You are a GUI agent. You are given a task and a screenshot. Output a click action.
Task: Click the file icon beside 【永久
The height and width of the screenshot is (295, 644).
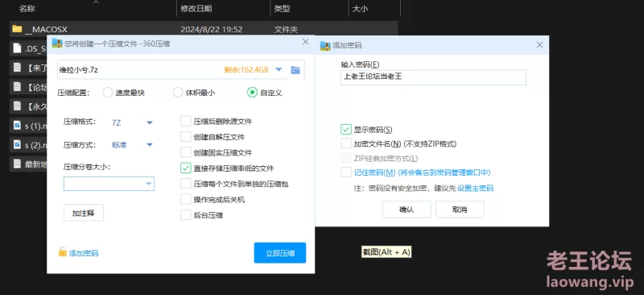pos(17,106)
